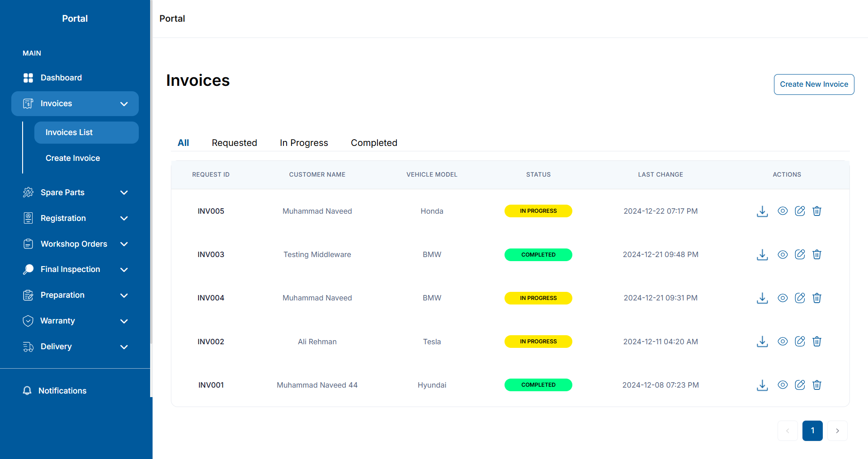The image size is (868, 459).
Task: Click customer name Ali Rehman
Action: click(x=317, y=342)
